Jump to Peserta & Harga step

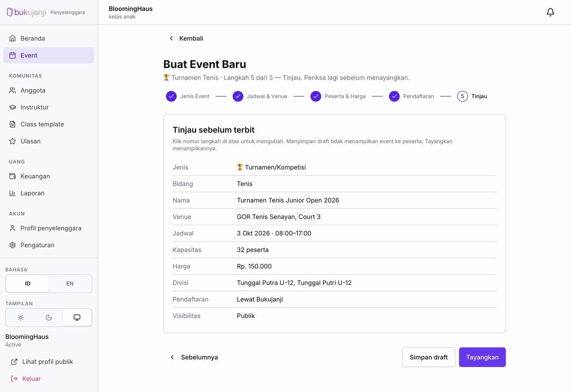coord(338,96)
